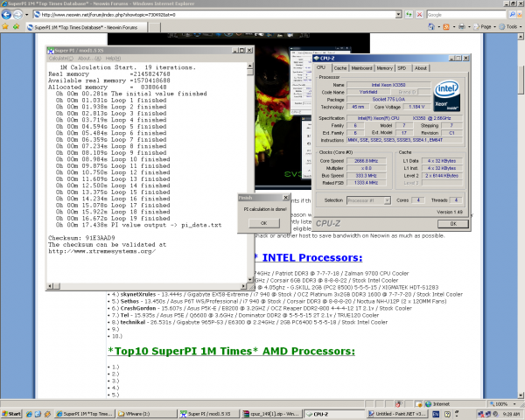Open search provider dropdown arrow
525x420 pixels.
[521, 14]
